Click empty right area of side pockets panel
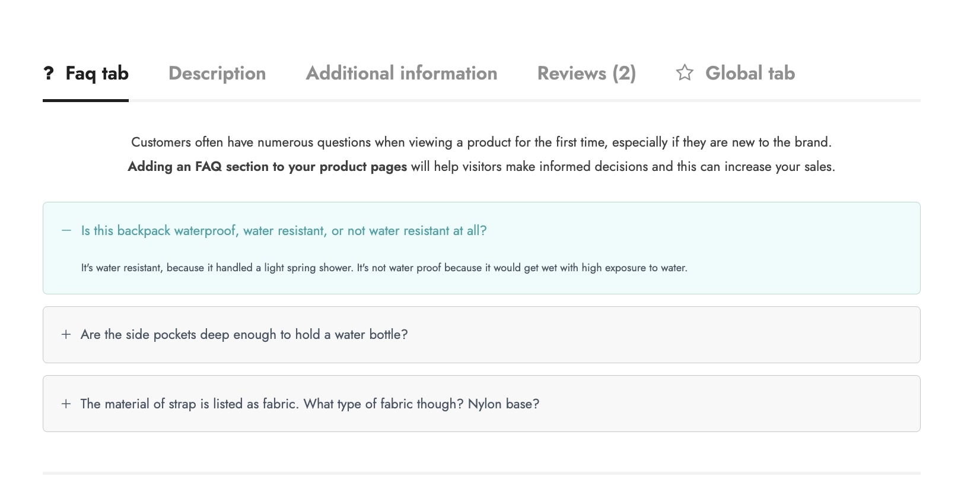This screenshot has width=980, height=495. [712, 335]
